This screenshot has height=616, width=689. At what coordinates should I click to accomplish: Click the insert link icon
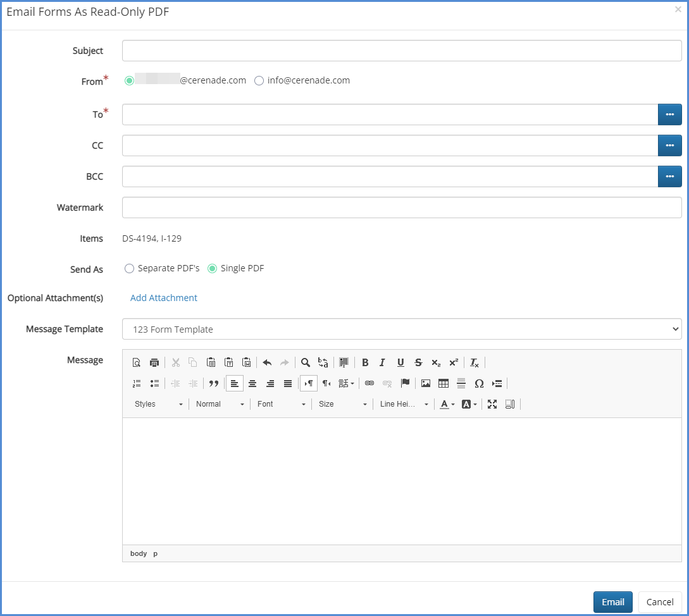click(369, 383)
